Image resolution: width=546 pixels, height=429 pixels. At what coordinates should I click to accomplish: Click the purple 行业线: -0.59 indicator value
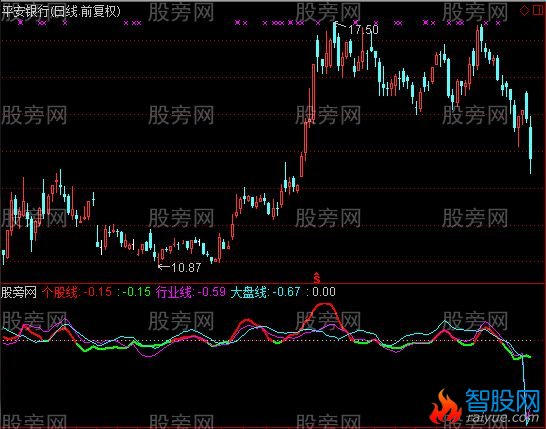(190, 292)
